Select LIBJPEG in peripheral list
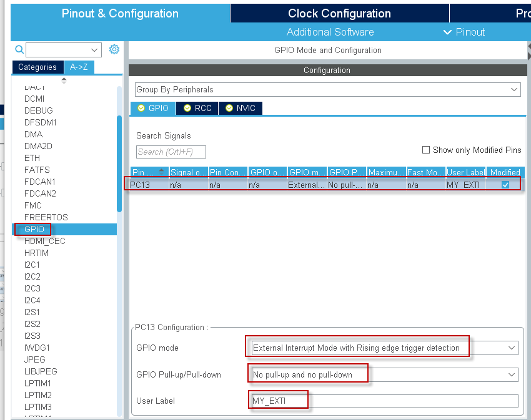This screenshot has height=420, width=531. pos(41,371)
